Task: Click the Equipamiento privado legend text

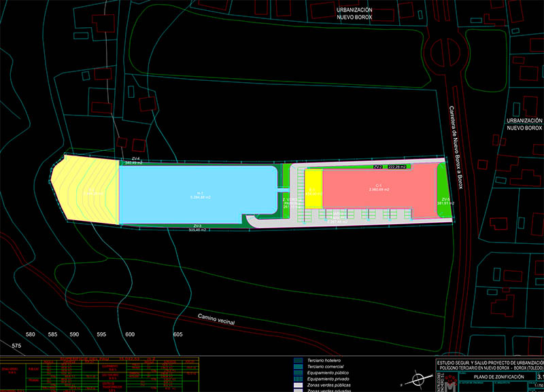Action: coord(328,379)
